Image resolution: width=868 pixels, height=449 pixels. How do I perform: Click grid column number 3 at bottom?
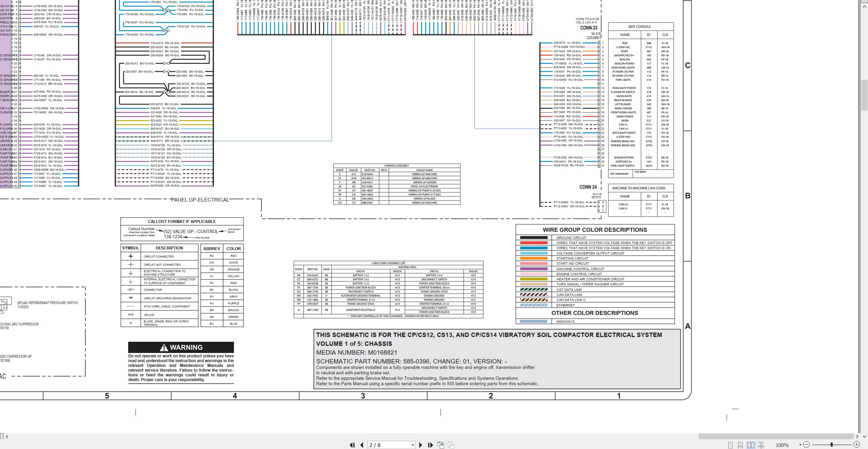point(363,396)
